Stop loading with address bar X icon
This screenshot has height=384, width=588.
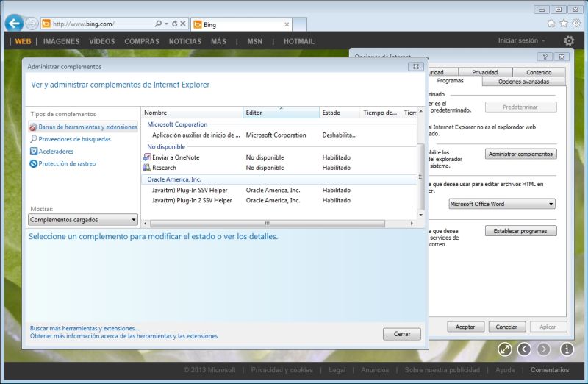tap(183, 24)
